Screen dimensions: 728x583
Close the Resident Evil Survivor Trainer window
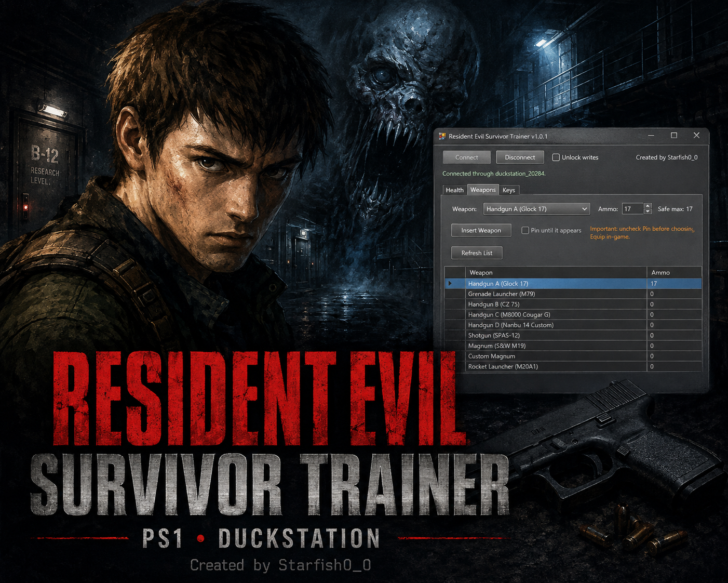(697, 136)
